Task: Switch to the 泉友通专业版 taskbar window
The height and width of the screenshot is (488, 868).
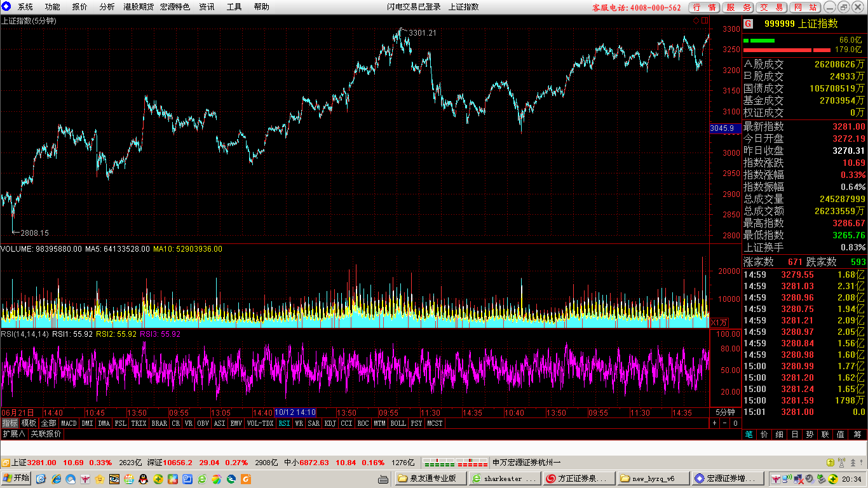Action: coord(431,478)
